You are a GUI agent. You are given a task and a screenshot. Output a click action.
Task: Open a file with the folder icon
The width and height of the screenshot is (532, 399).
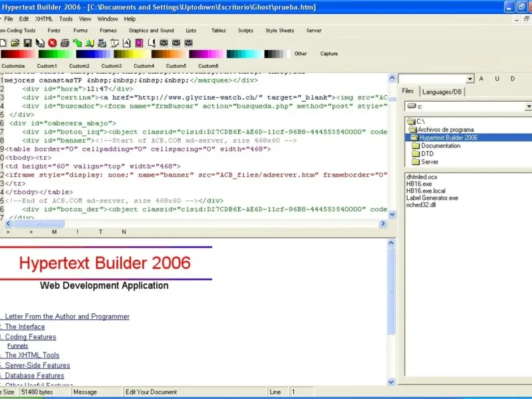click(x=15, y=43)
